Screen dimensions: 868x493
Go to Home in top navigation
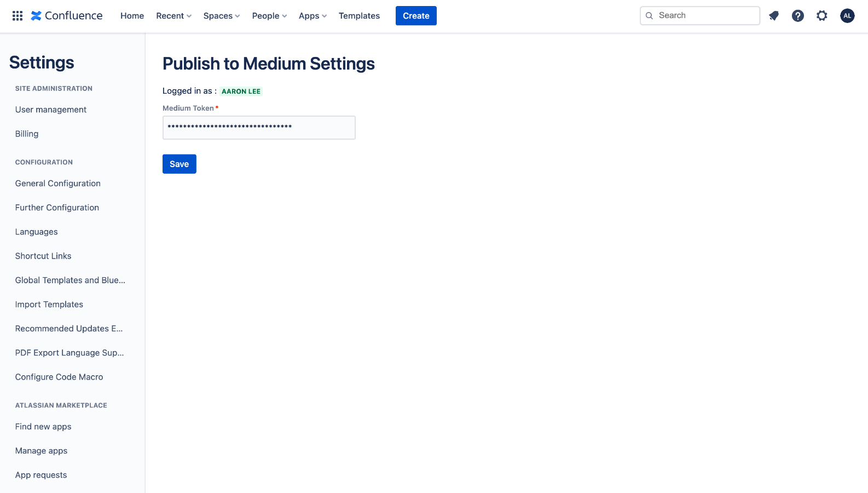(x=132, y=16)
